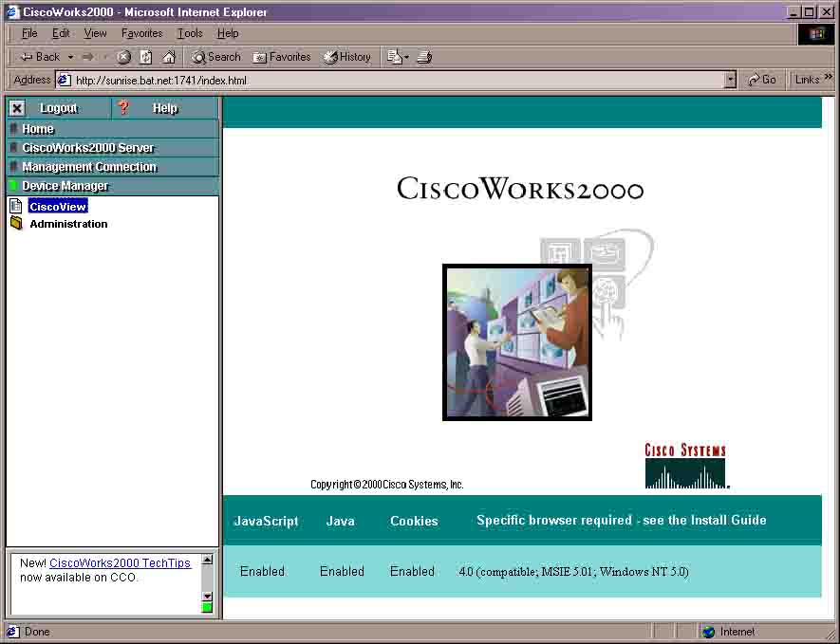This screenshot has height=644, width=840.
Task: Click the red question mark help icon
Action: coord(123,107)
